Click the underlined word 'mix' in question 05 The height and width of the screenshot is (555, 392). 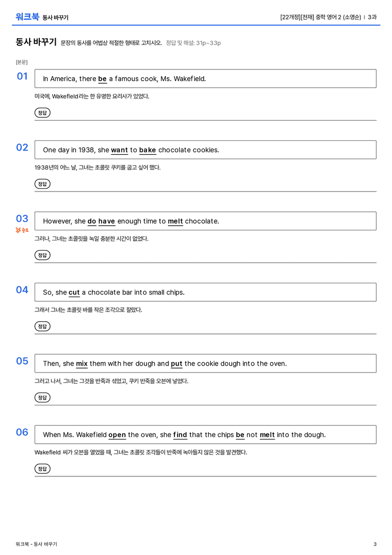pos(82,364)
